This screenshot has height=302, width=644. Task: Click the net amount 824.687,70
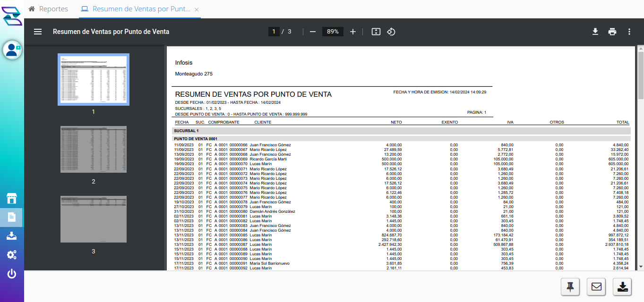(x=391, y=235)
